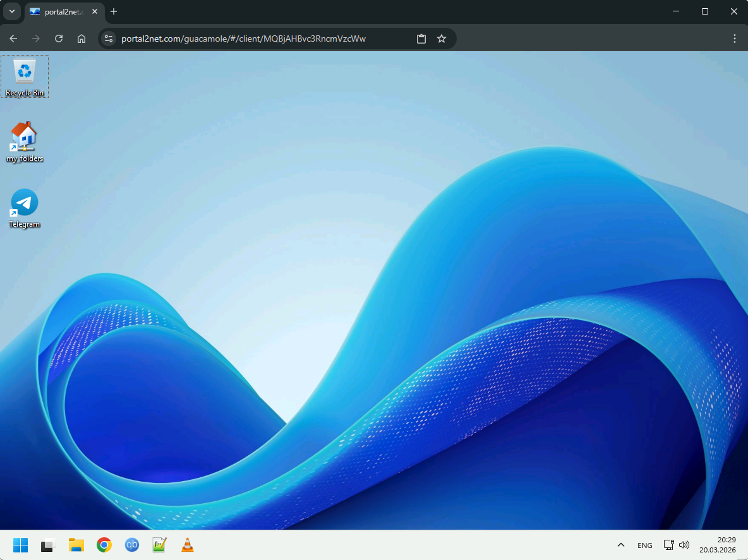The width and height of the screenshot is (748, 560).
Task: Open Notepad++ from the taskbar
Action: click(x=159, y=545)
